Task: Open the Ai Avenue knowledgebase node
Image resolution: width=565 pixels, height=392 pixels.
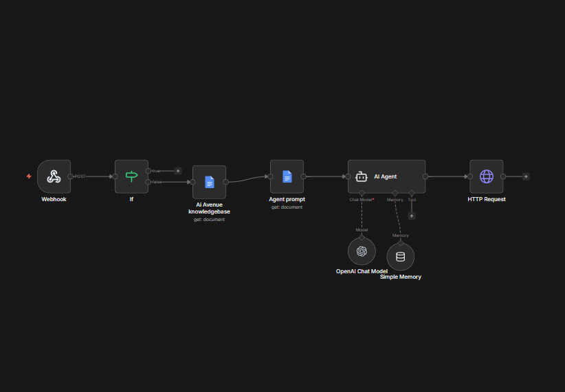Action: point(209,182)
